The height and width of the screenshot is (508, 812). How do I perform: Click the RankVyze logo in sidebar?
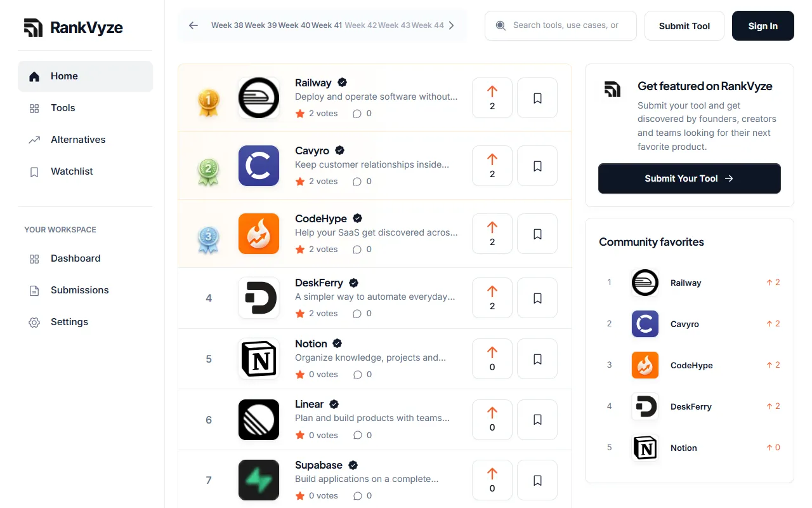(74, 27)
